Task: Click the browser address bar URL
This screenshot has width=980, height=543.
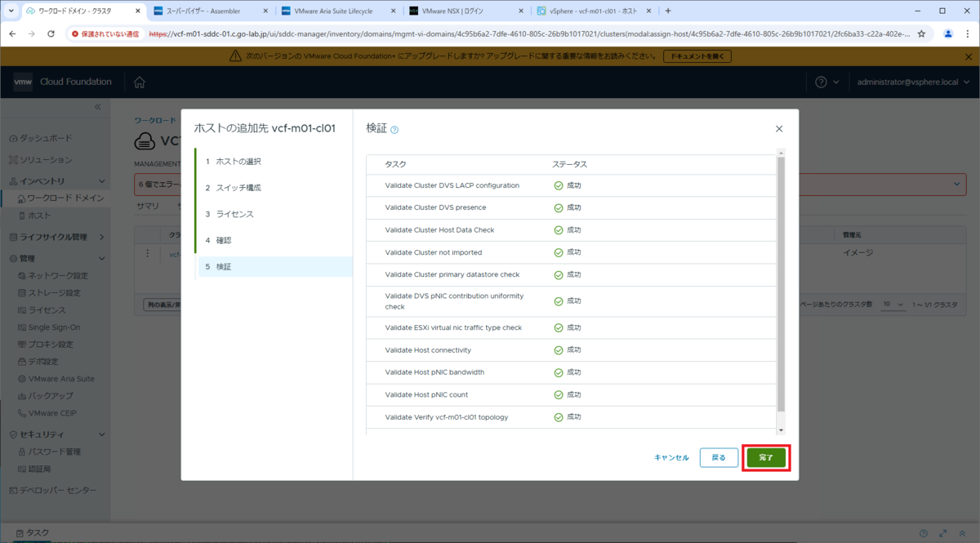Action: (529, 33)
